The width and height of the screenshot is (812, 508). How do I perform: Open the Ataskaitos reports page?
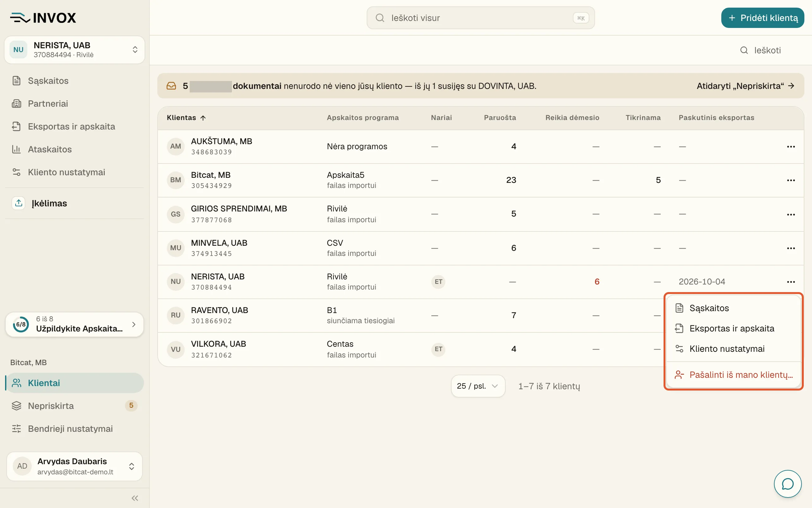click(x=75, y=149)
